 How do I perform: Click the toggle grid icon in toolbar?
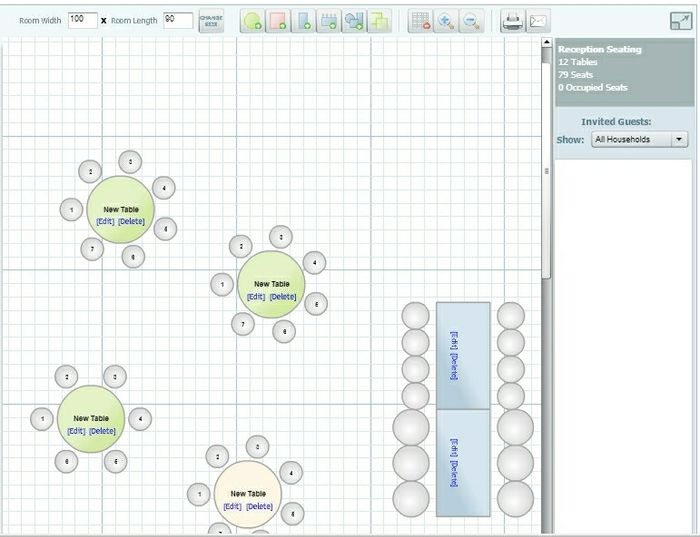[421, 21]
